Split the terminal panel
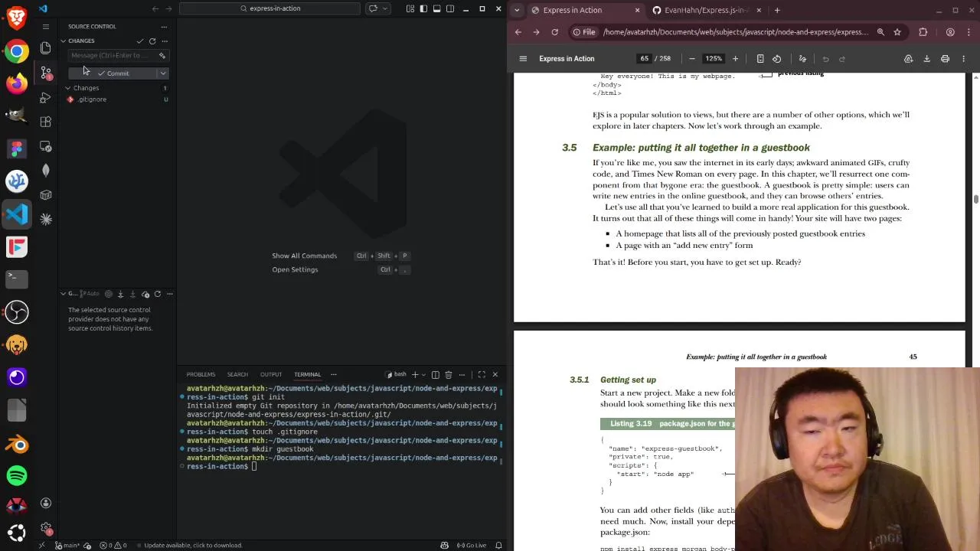980x551 pixels. [x=435, y=374]
